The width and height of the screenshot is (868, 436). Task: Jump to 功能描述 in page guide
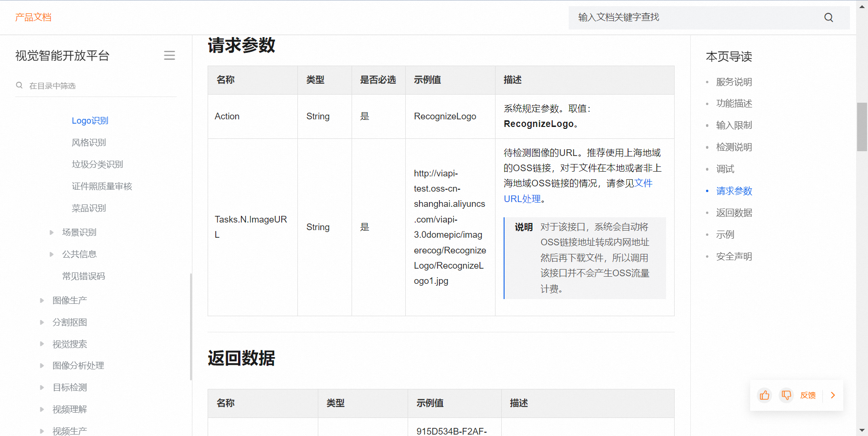click(x=734, y=103)
